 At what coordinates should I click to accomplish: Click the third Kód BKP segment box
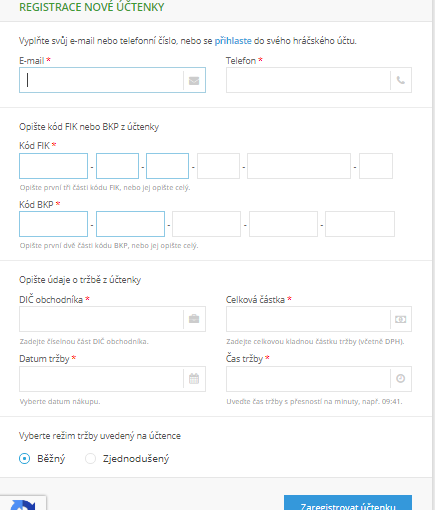206,224
